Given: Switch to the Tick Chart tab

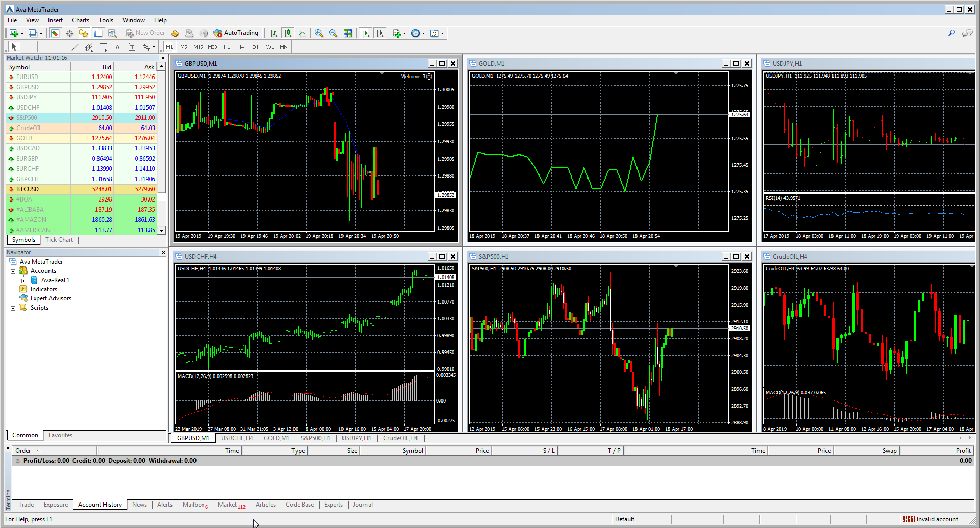Looking at the screenshot, I should [x=59, y=240].
